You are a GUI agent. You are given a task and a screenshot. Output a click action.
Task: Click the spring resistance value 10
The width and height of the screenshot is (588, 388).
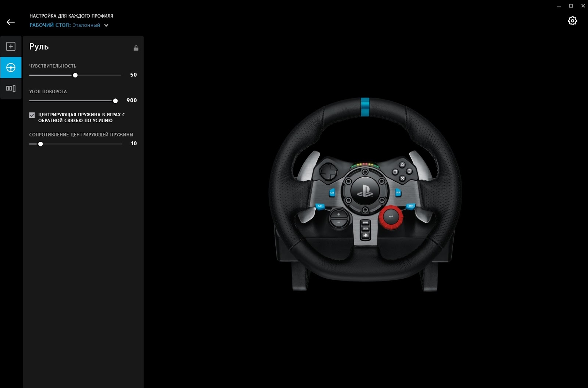click(x=134, y=144)
